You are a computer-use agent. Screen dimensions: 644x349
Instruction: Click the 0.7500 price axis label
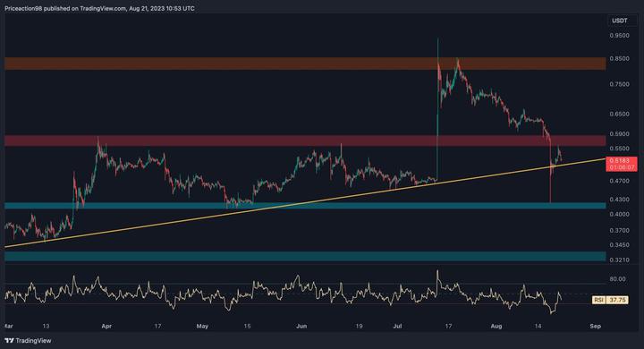[619, 84]
